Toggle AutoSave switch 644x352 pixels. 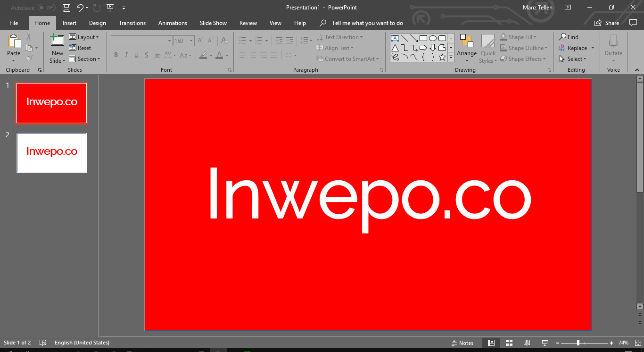(47, 8)
